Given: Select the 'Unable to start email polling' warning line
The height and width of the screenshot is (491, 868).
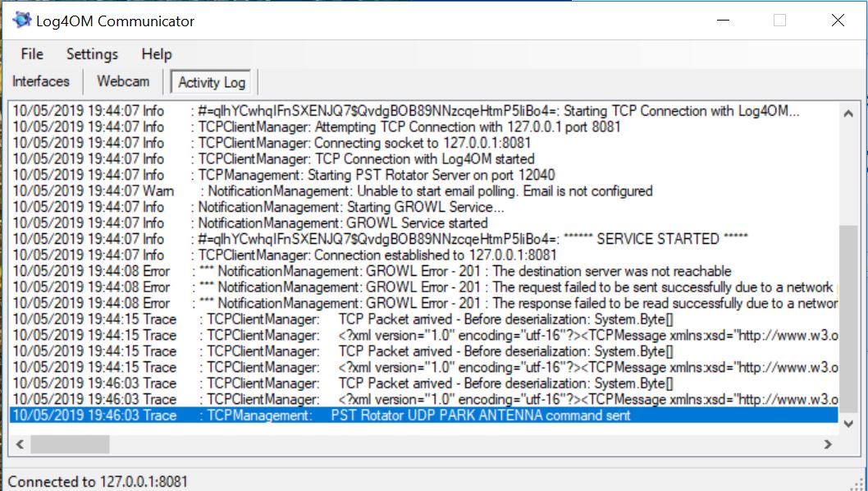Looking at the screenshot, I should 424,191.
